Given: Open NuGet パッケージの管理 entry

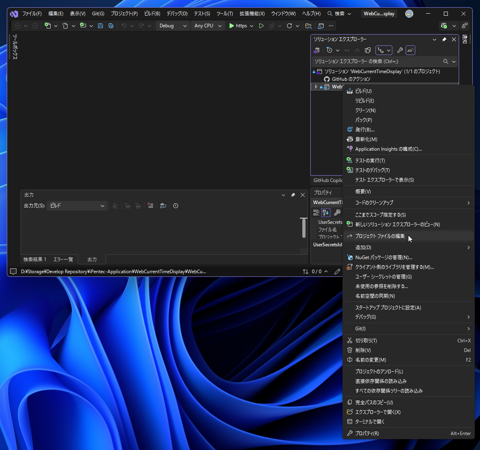Looking at the screenshot, I should (x=408, y=257).
